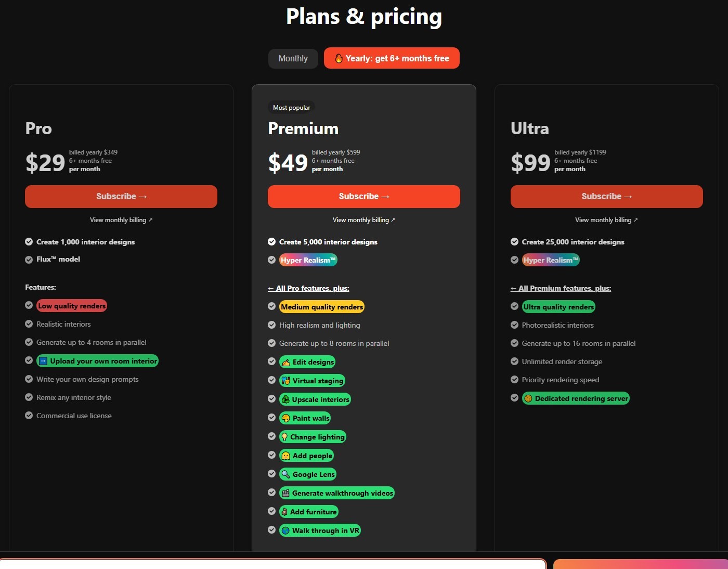
Task: Click the Hyper Realism gradient badge in Premium
Action: [308, 260]
